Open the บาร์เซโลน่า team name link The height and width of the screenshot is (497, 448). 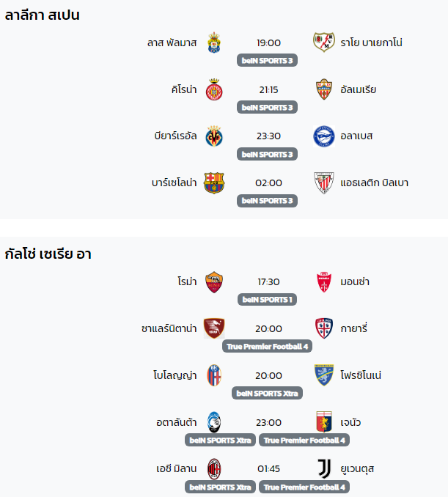point(174,183)
